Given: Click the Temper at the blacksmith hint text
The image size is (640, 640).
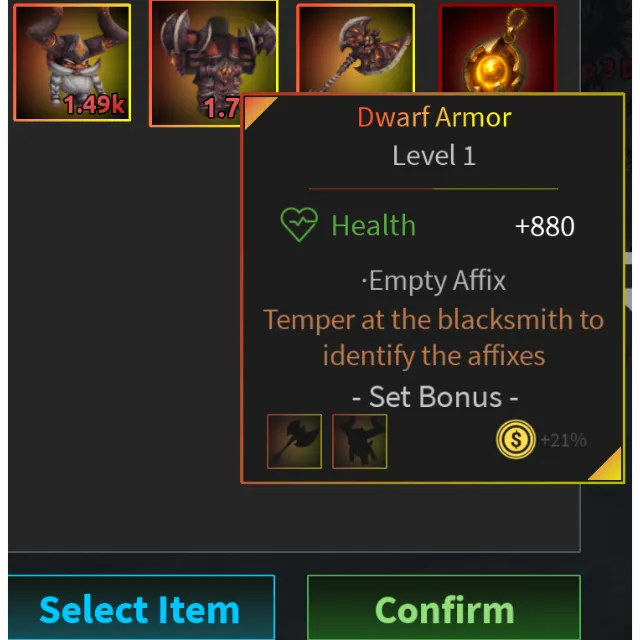Looking at the screenshot, I should (x=433, y=338).
